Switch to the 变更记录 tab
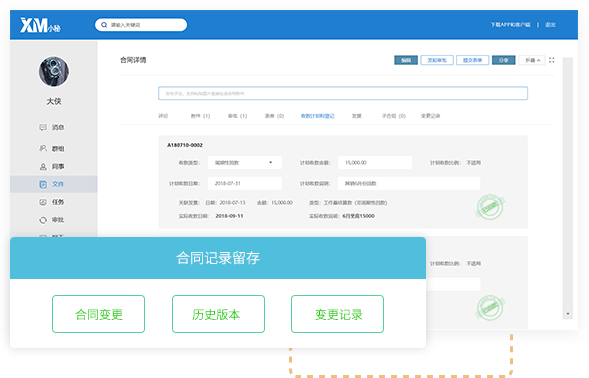The height and width of the screenshot is (378, 589). [x=430, y=116]
